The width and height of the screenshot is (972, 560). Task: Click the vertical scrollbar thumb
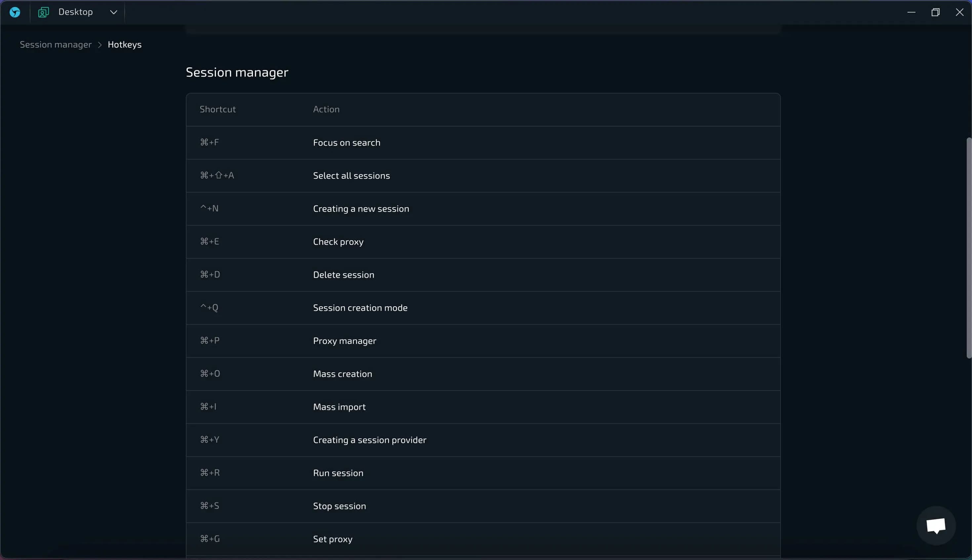pos(969,248)
